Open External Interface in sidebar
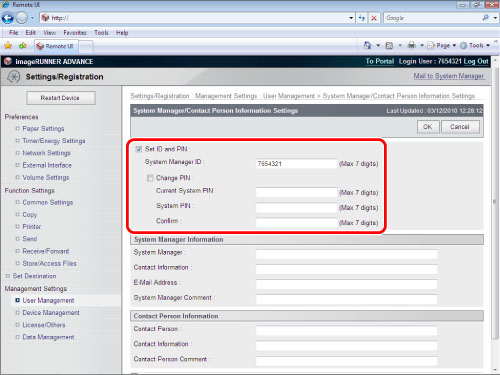 pyautogui.click(x=47, y=165)
